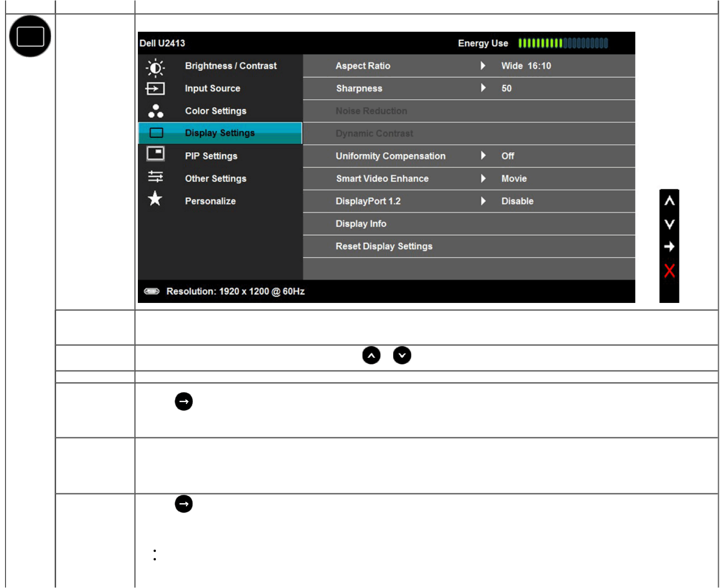Viewport: 724px width, 588px height.
Task: Click the up arrow in the OSD button strip
Action: click(669, 201)
